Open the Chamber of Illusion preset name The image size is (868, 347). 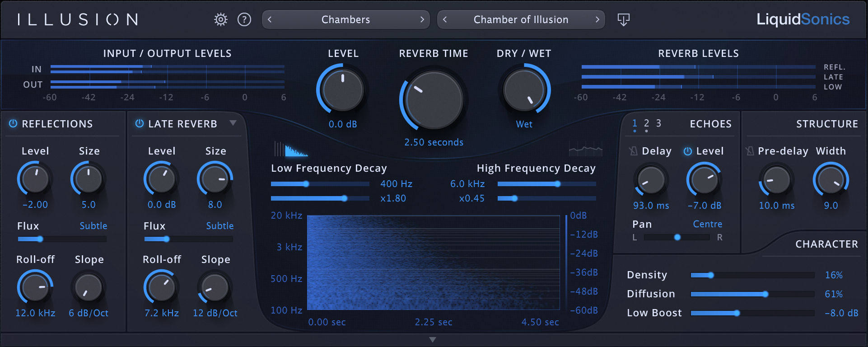coord(521,19)
